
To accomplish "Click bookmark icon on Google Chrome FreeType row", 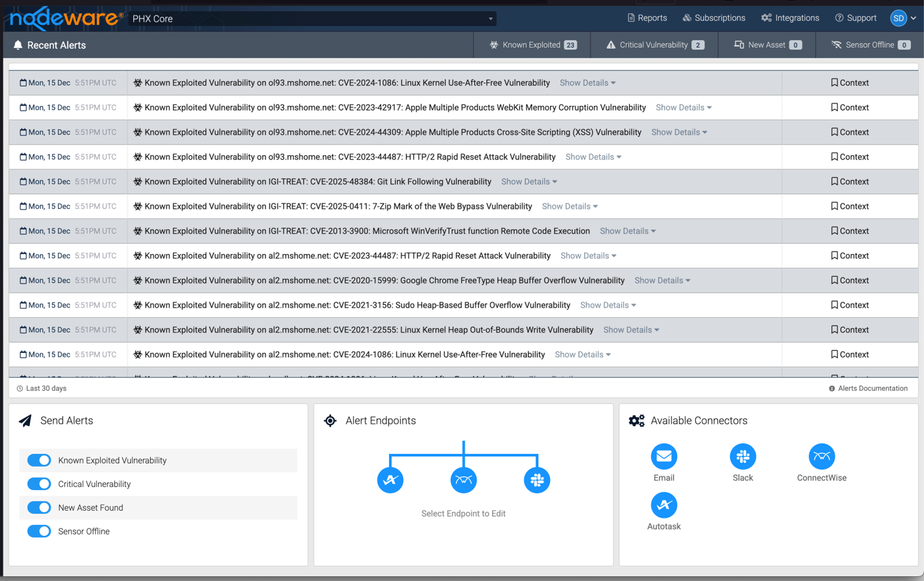I will [834, 280].
